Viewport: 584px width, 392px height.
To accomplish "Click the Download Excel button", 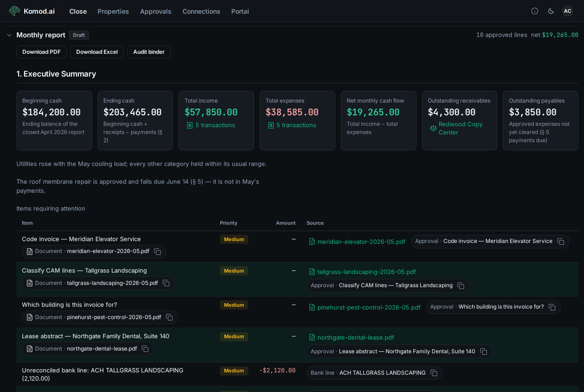I will 97,52.
